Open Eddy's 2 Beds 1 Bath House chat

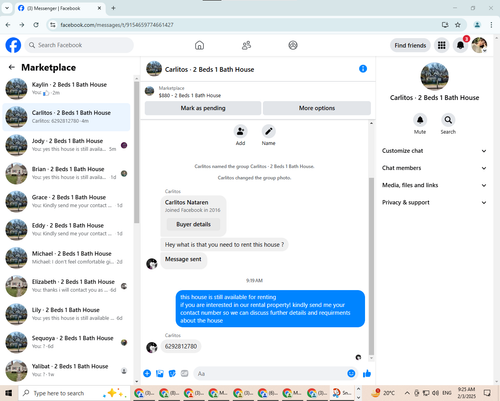tap(66, 230)
